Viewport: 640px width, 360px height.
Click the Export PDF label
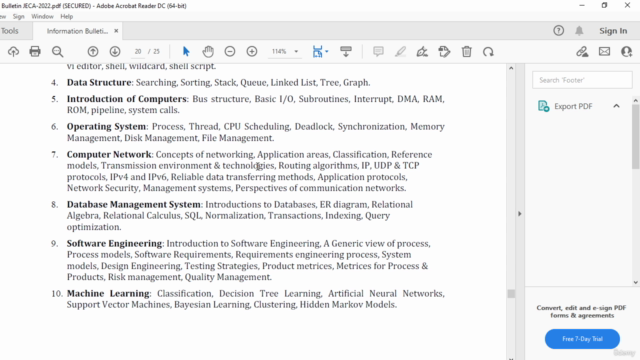(x=573, y=106)
